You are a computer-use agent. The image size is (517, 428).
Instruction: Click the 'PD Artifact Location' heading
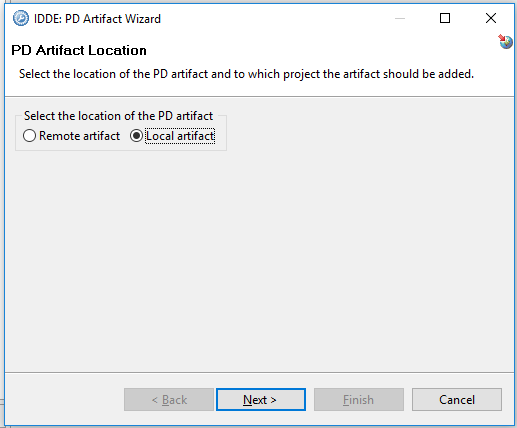point(79,50)
